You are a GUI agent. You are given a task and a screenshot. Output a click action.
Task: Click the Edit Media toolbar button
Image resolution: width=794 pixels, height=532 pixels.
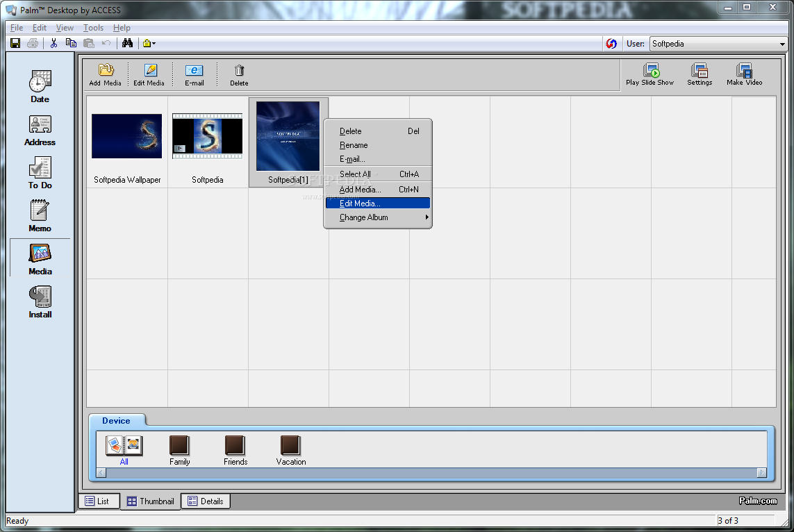[x=149, y=75]
